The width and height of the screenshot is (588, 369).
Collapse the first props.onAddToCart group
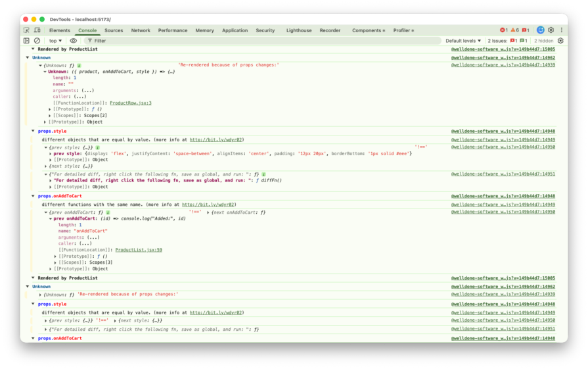click(x=33, y=196)
